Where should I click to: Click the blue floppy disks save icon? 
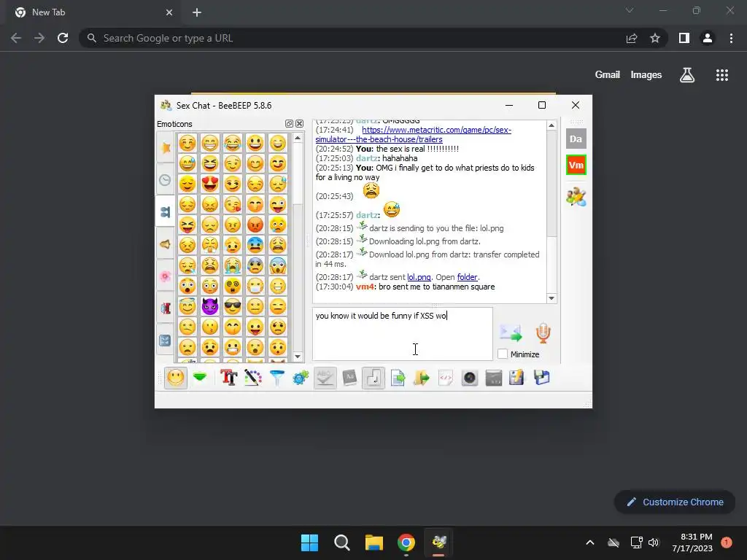click(542, 378)
